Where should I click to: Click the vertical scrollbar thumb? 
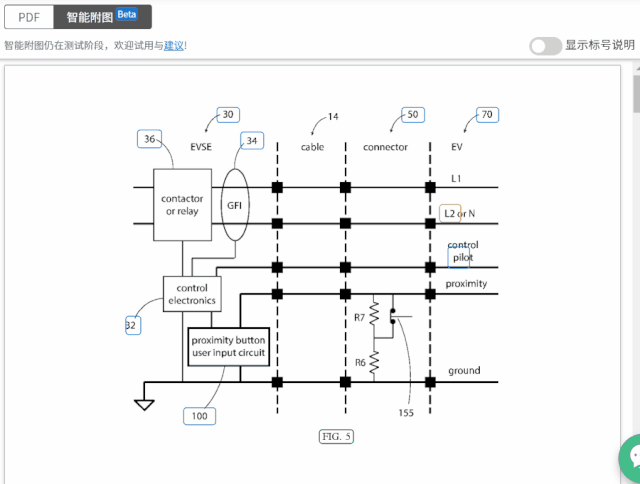coord(636,94)
